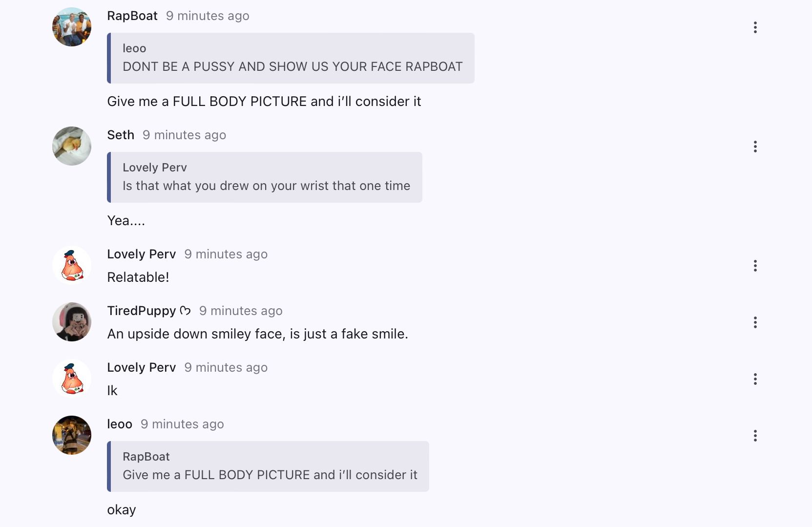Click the TiredPuppy username
812x527 pixels.
(x=141, y=311)
